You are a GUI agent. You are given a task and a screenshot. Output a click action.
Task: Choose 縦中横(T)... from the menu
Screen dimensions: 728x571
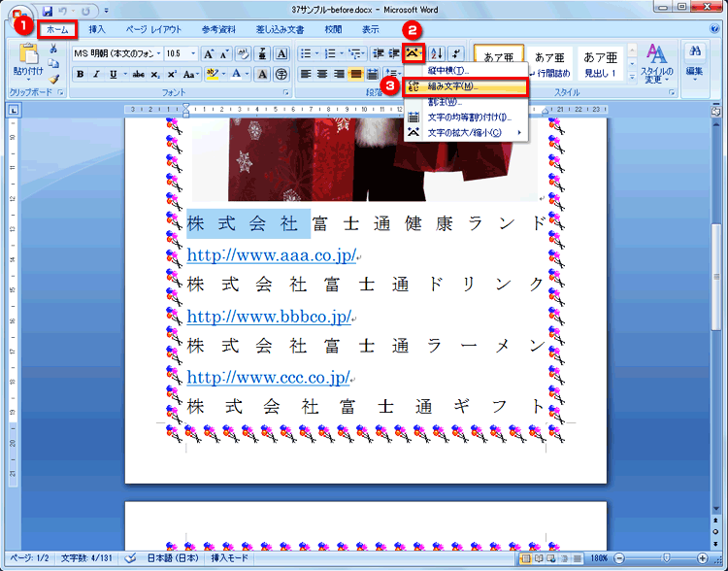click(466, 71)
